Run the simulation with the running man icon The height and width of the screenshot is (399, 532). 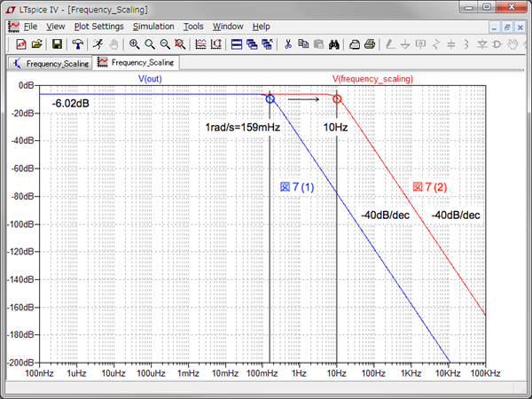(97, 43)
